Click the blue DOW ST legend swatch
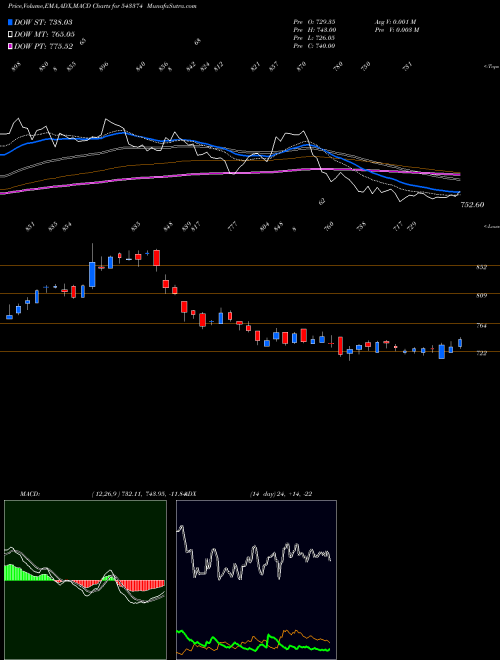This screenshot has width=500, height=660. click(x=11, y=22)
